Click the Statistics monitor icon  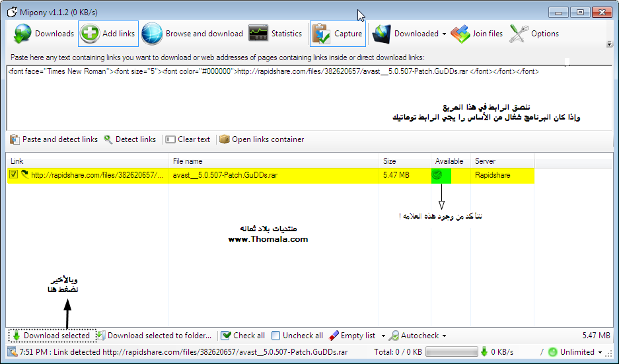tap(258, 33)
